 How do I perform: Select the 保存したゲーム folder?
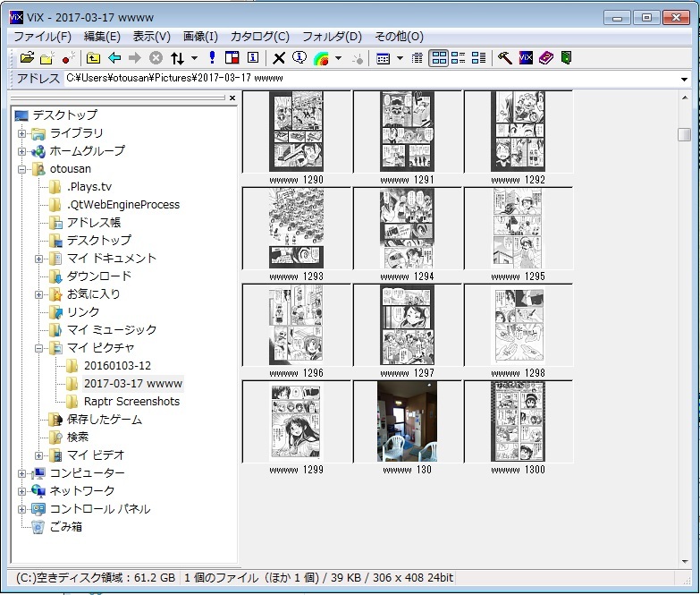[x=105, y=420]
